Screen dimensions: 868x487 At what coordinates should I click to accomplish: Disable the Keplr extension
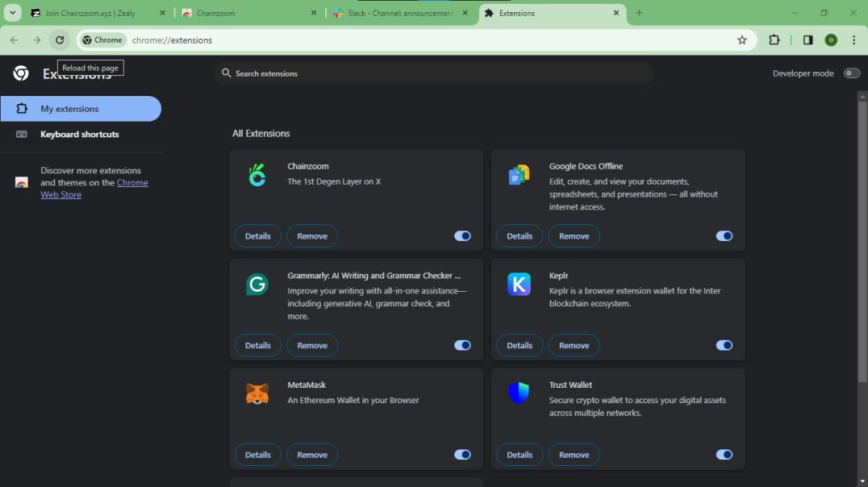pos(724,345)
